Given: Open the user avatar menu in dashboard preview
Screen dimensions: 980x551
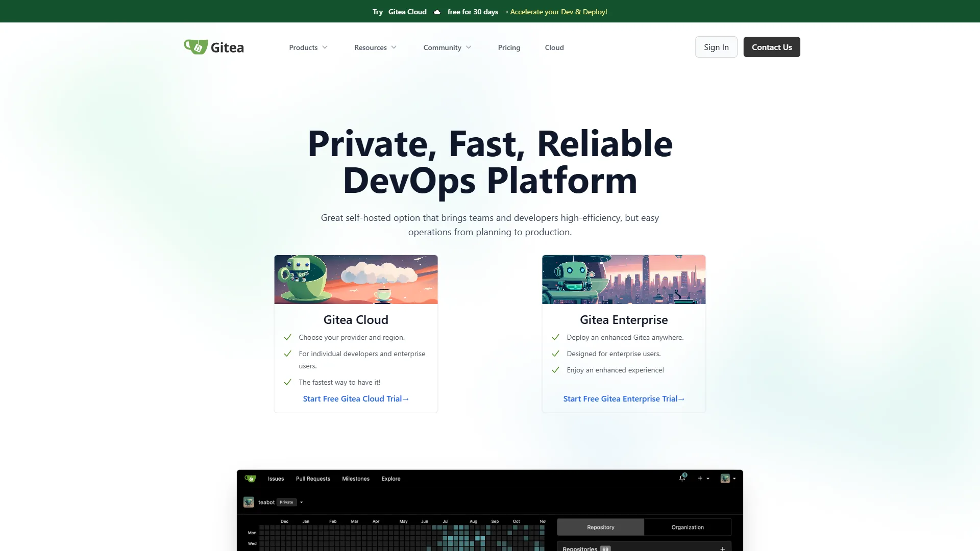Looking at the screenshot, I should click(x=728, y=479).
